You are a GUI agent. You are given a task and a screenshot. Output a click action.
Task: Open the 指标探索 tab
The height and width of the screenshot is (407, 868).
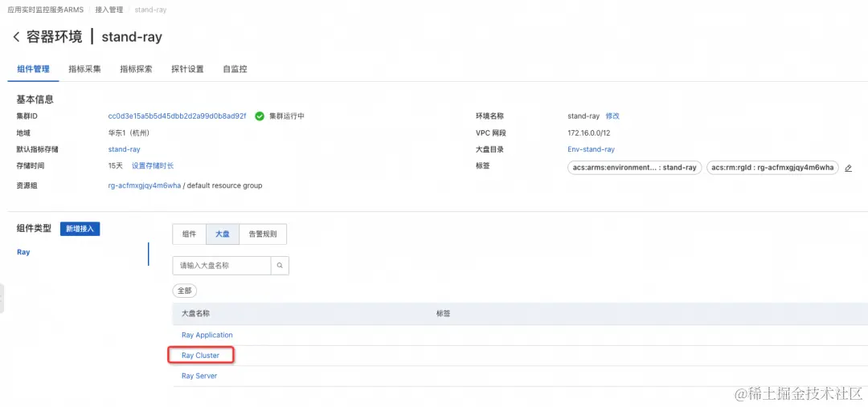136,69
